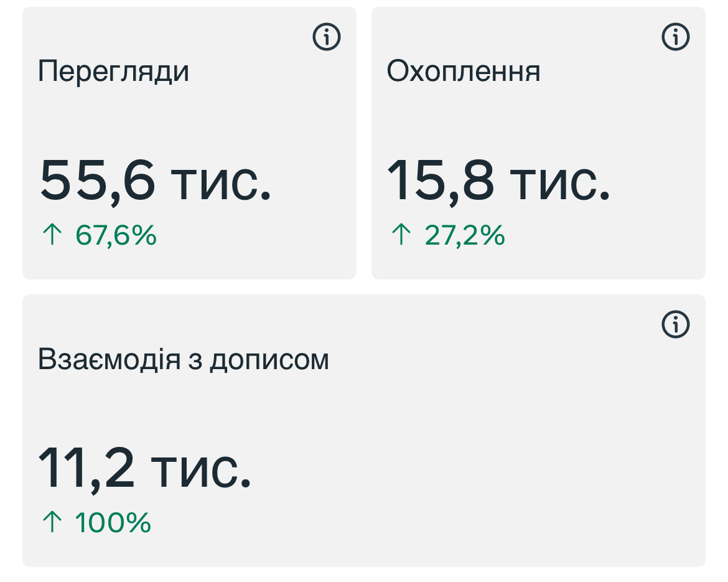This screenshot has height=582, width=728.
Task: Click the "тис." unit after 11,2
Action: pos(200,468)
